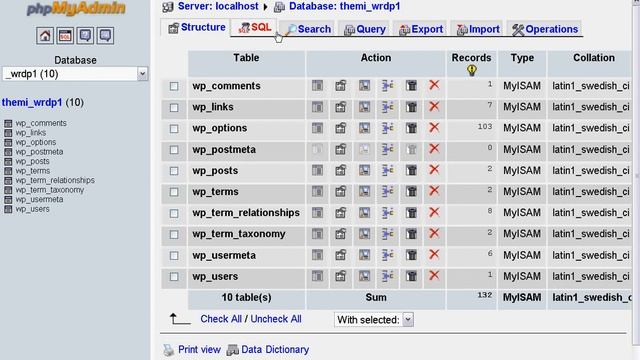Open the Operations tab
Viewport: 640px width, 360px height.
544,29
